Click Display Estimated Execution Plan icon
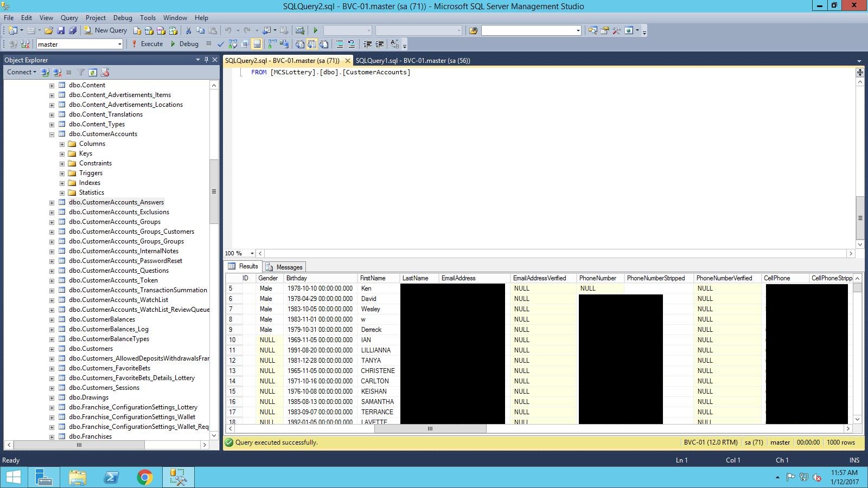The width and height of the screenshot is (868, 488). [233, 44]
